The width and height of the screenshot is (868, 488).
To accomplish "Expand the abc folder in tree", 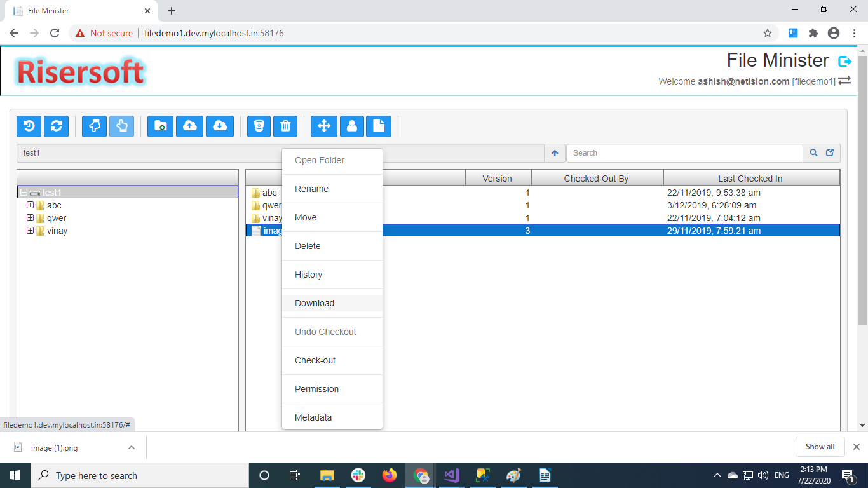I will pos(30,205).
